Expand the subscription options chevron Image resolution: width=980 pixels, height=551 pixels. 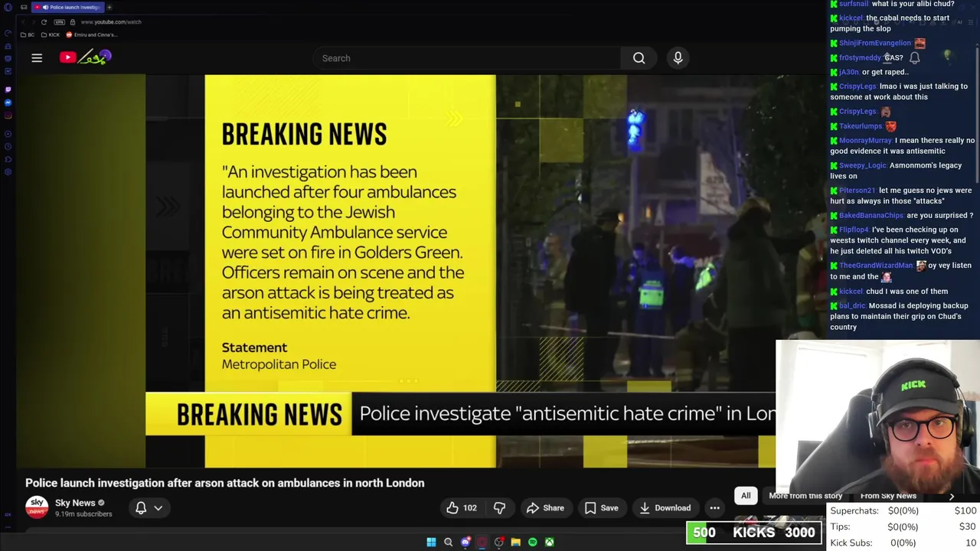[x=158, y=507]
